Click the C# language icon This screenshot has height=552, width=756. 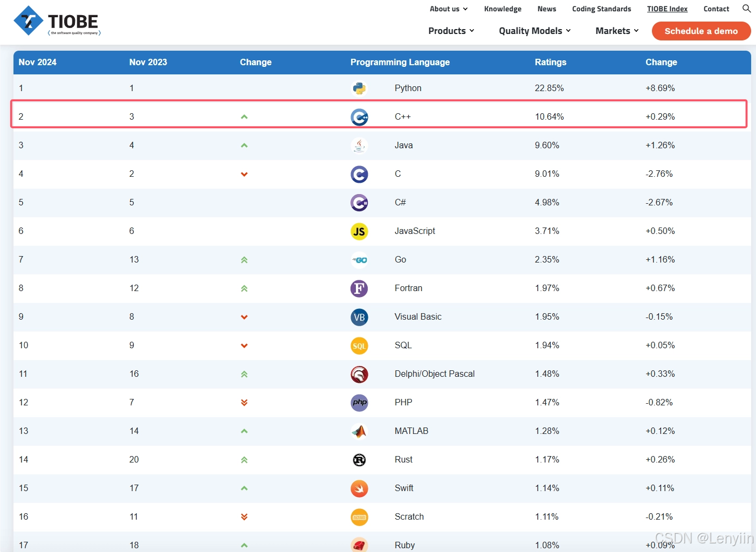point(359,203)
